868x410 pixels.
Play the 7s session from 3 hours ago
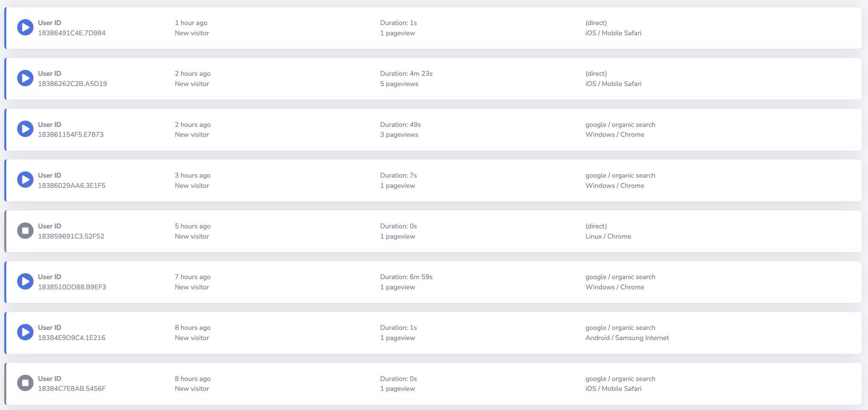coord(25,180)
